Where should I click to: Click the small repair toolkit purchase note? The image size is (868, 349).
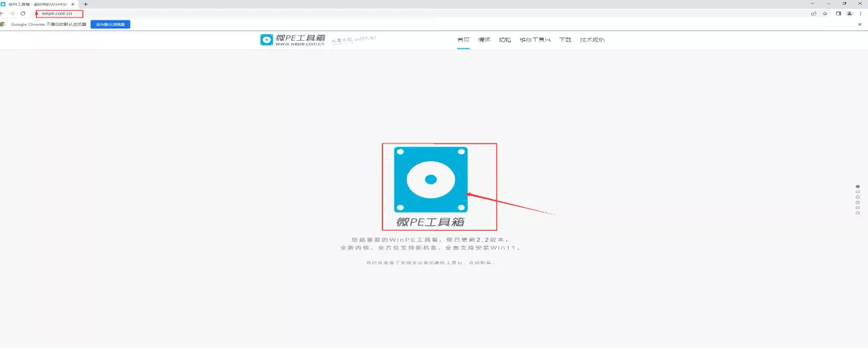click(x=430, y=263)
